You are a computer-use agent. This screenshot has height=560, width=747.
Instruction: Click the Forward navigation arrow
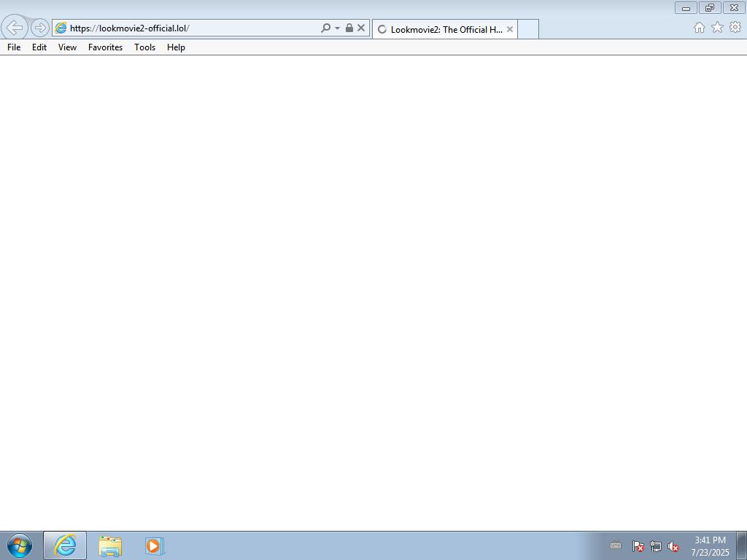[40, 28]
